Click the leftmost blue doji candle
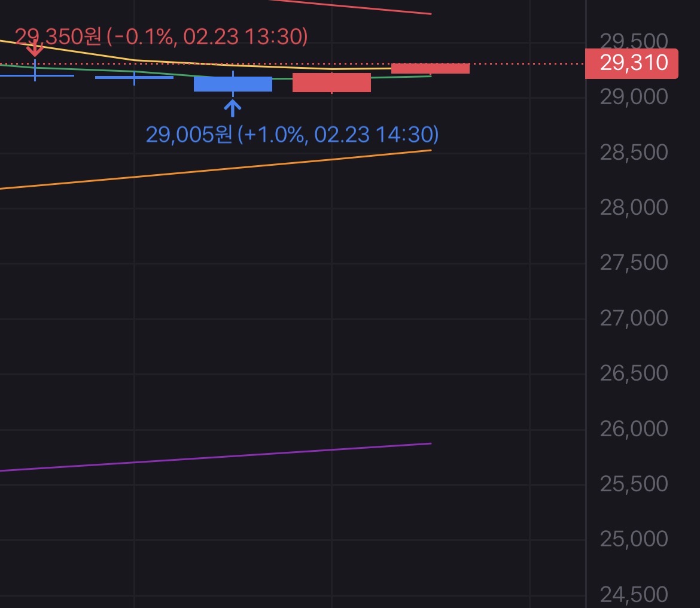Screen dimensions: 700x608 click(x=35, y=75)
